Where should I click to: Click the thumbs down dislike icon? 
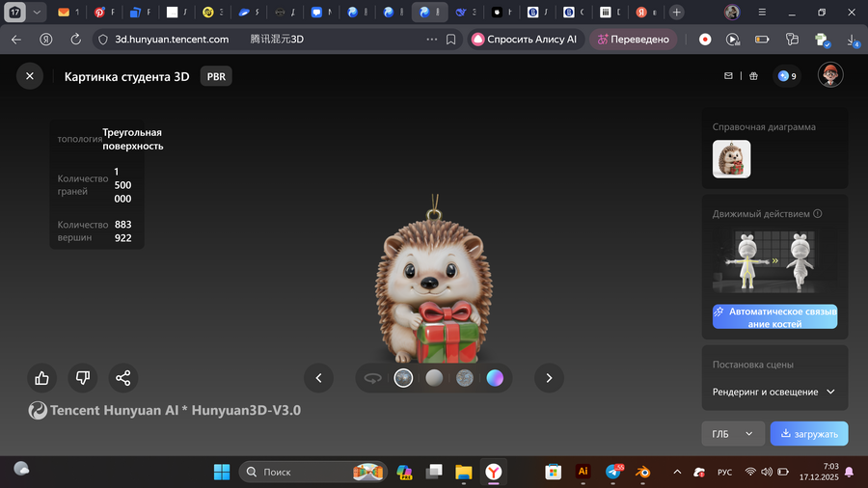tap(83, 378)
